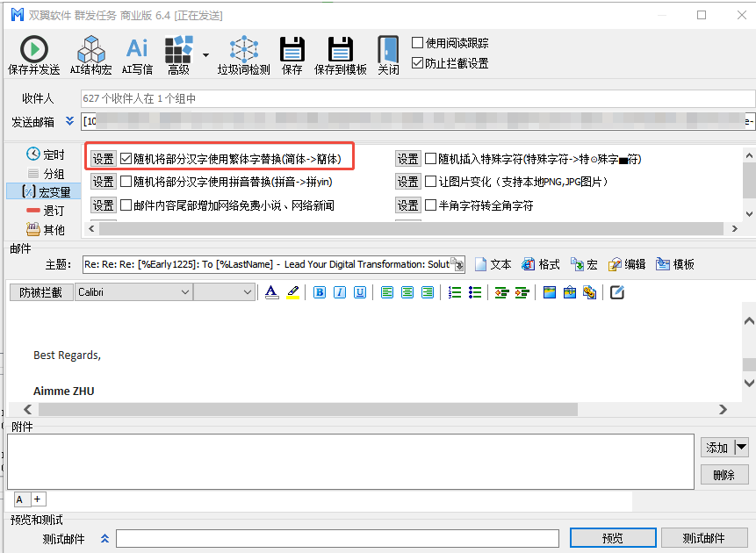The image size is (756, 553).
Task: Select the 退订 side tab
Action: click(46, 211)
